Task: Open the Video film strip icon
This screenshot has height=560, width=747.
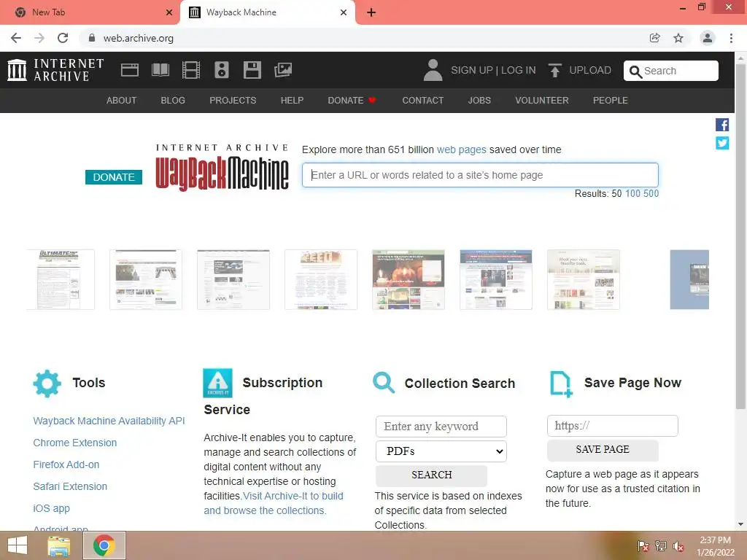Action: coord(191,70)
